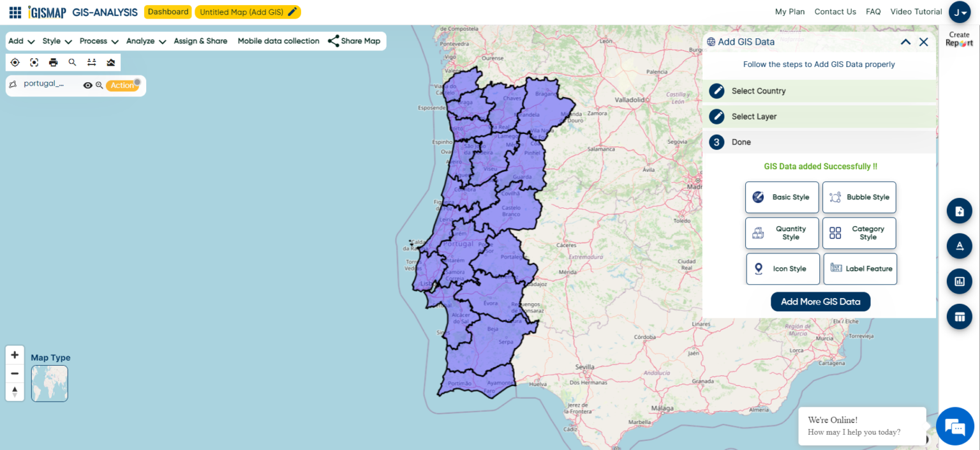
Task: Select the GPS locate tool
Action: (x=15, y=62)
